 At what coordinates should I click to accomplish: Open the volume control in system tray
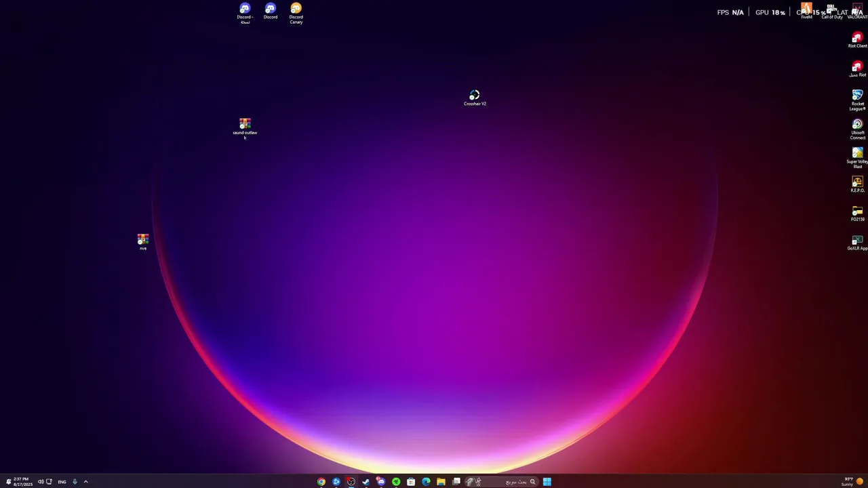coord(41,482)
